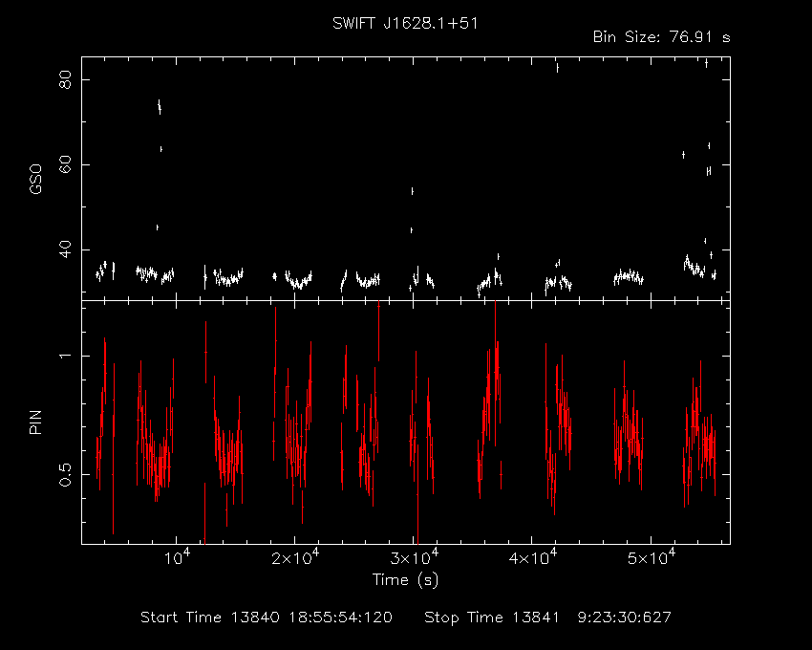This screenshot has height=650, width=812.
Task: Click the GSO axis tick value 40
Action: pos(66,249)
